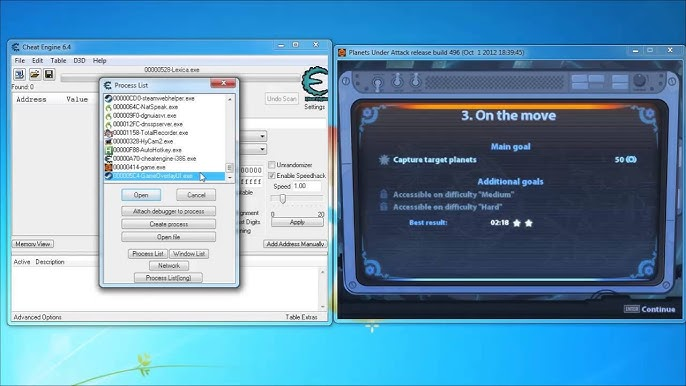Click Add Address Manually button
Image resolution: width=686 pixels, height=386 pixels.
coord(295,244)
